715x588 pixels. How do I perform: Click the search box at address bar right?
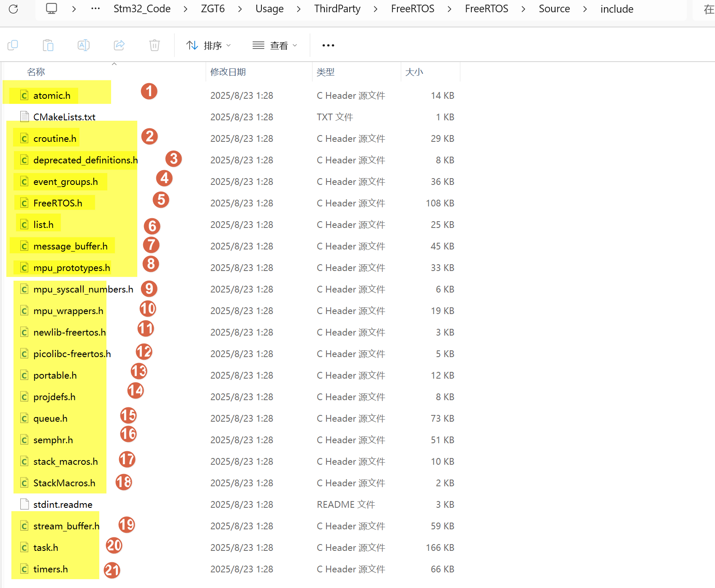(704, 9)
